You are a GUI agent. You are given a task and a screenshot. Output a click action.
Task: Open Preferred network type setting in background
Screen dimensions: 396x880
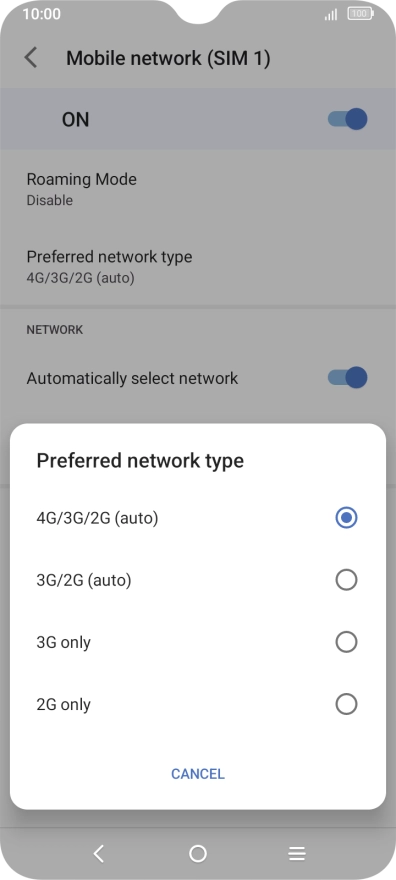click(198, 266)
